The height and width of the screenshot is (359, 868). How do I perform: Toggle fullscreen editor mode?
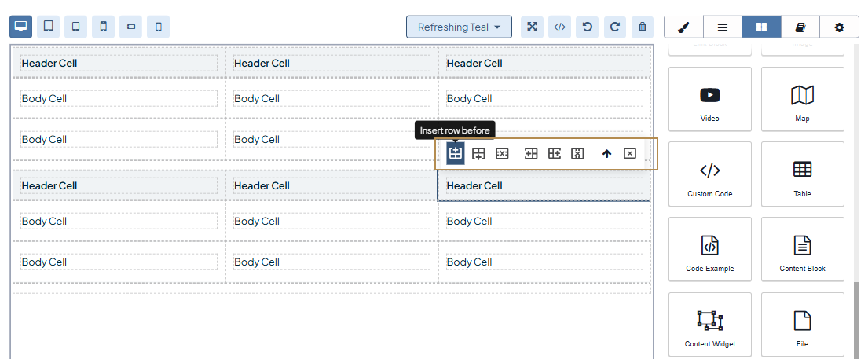532,27
